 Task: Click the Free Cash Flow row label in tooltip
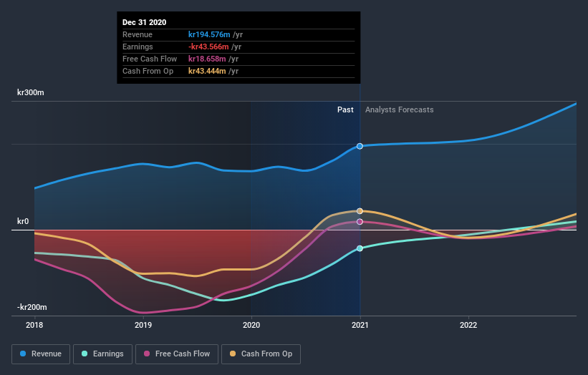click(150, 59)
